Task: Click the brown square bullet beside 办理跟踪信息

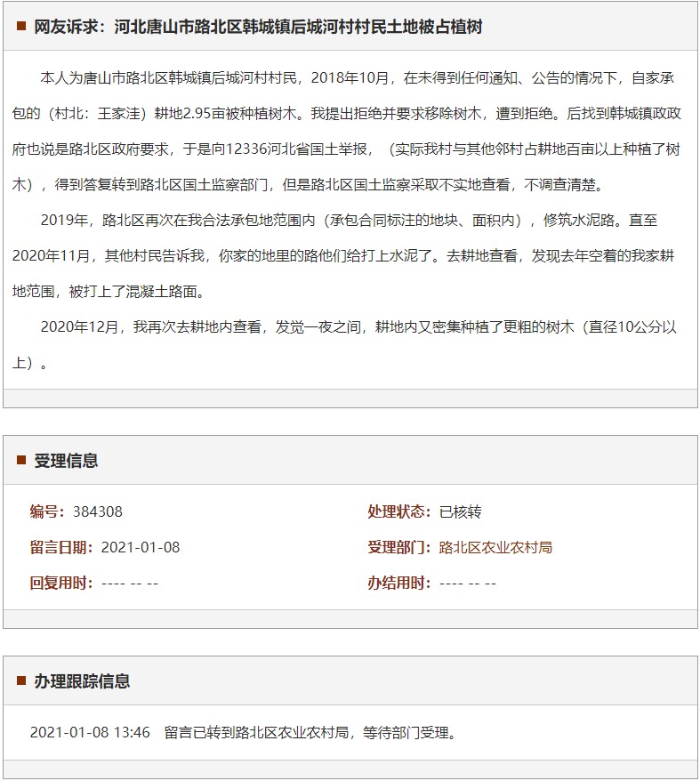Action: (x=20, y=680)
